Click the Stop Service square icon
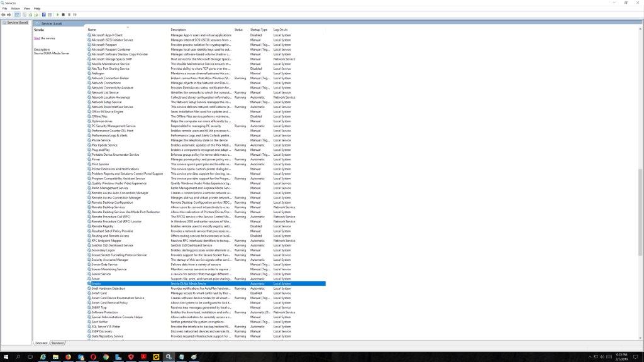The image size is (644, 362). pos(64,15)
